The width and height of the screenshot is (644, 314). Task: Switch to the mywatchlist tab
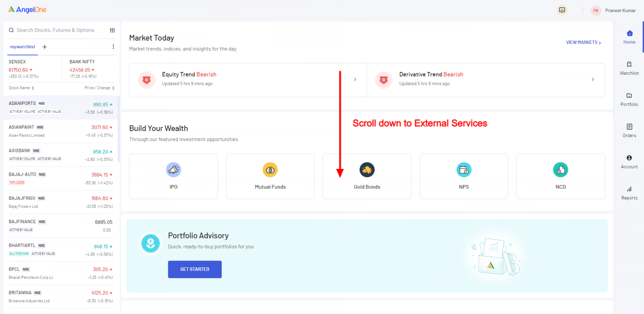[23, 47]
